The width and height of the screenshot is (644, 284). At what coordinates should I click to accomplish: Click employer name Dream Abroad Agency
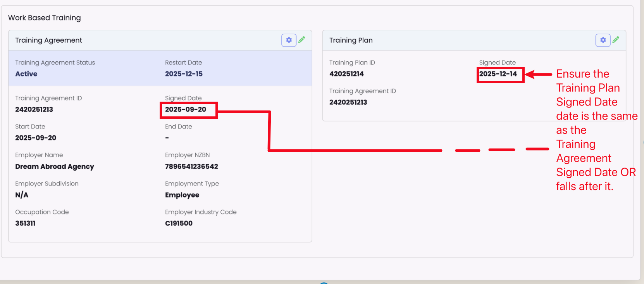55,166
